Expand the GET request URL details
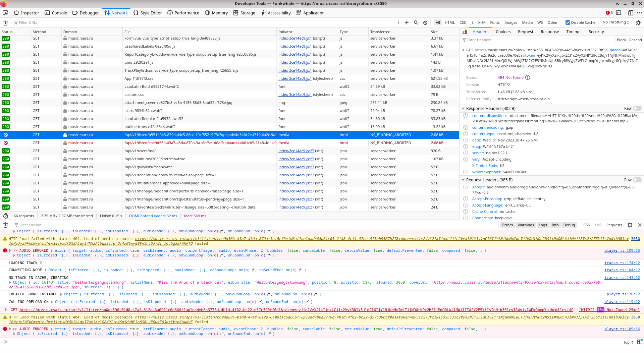Image resolution: width=644 pixels, height=353 pixels. (463, 50)
